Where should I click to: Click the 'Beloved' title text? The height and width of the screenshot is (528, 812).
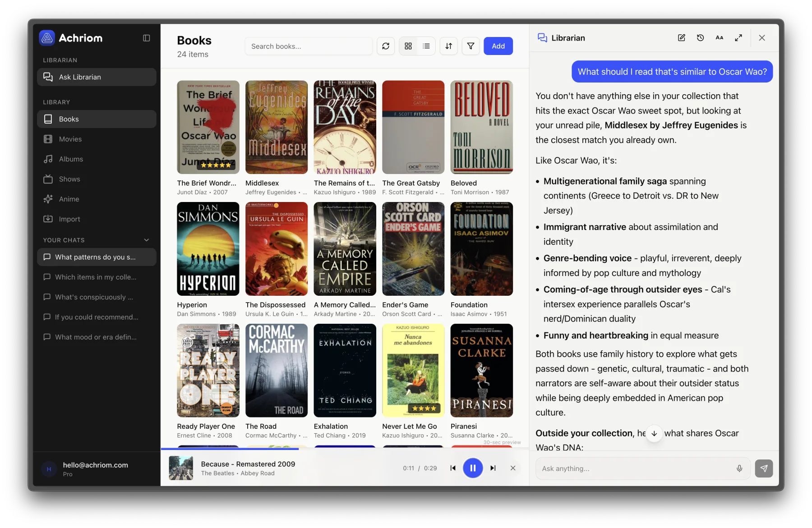click(464, 183)
